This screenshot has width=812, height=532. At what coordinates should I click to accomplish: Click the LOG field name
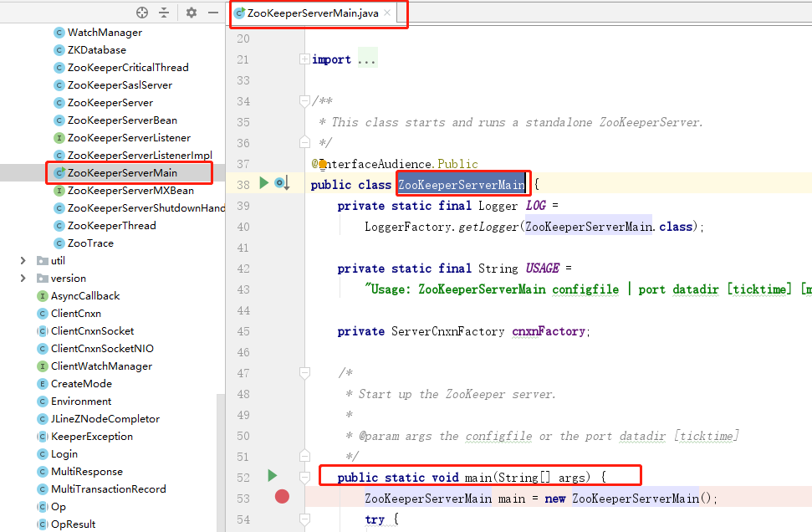tap(535, 206)
